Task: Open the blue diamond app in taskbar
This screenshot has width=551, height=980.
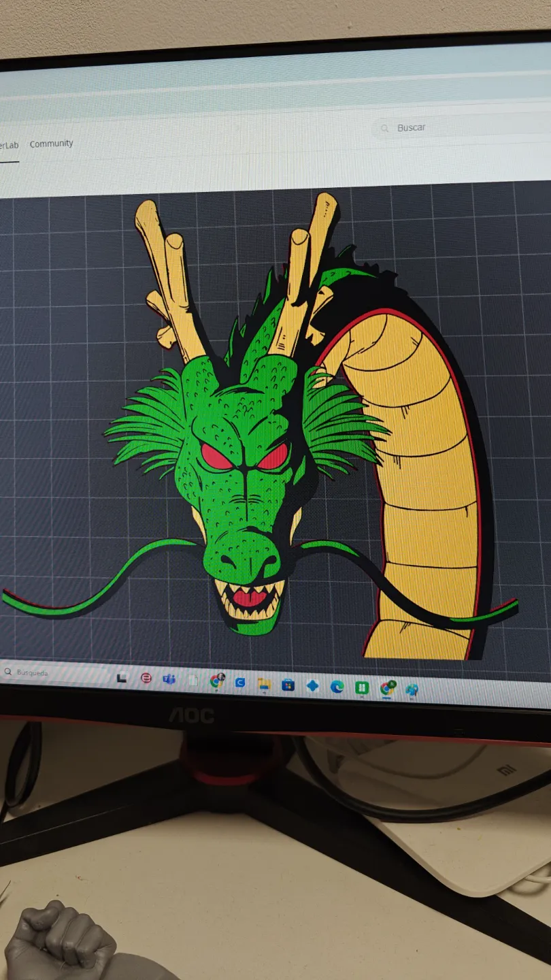Action: 312,685
